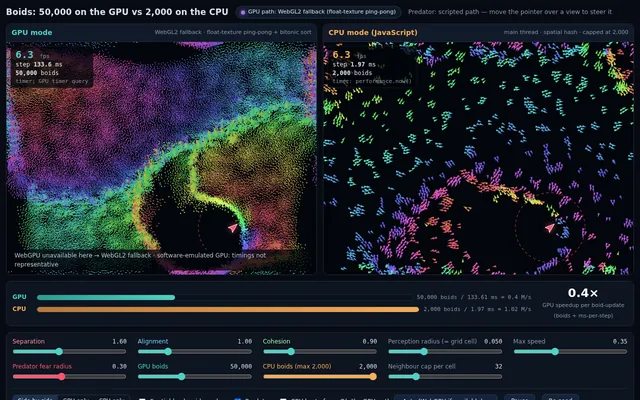
Task: Adjust the Cohesion slider
Action: pos(320,351)
